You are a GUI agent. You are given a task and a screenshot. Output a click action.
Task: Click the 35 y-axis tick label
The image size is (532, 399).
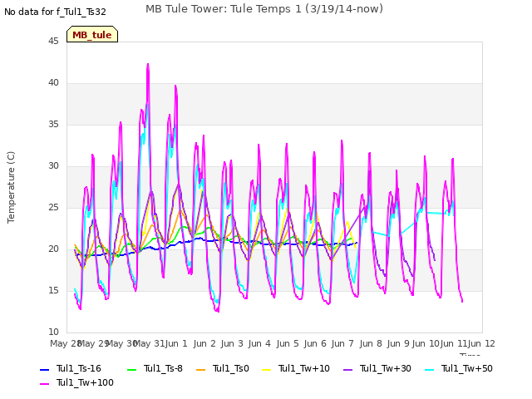click(53, 125)
